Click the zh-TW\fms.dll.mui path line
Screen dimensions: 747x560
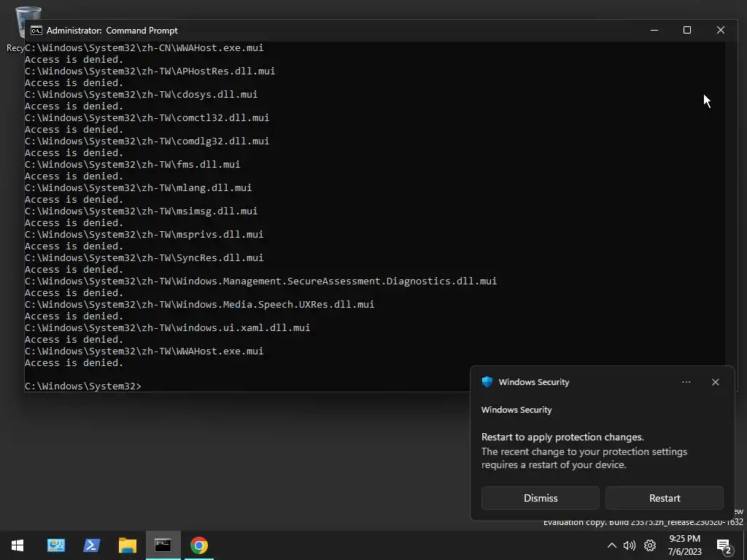133,164
